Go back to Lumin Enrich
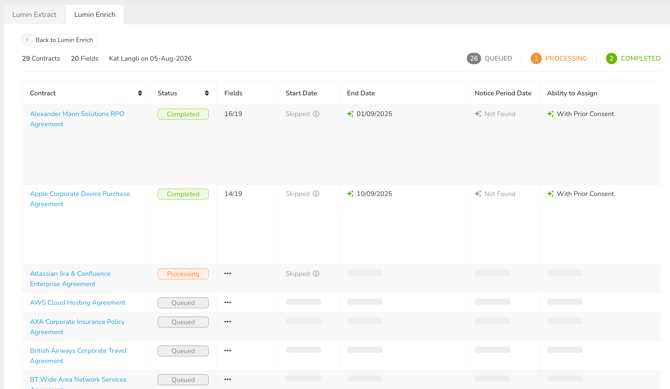This screenshot has width=670, height=389. click(x=59, y=40)
